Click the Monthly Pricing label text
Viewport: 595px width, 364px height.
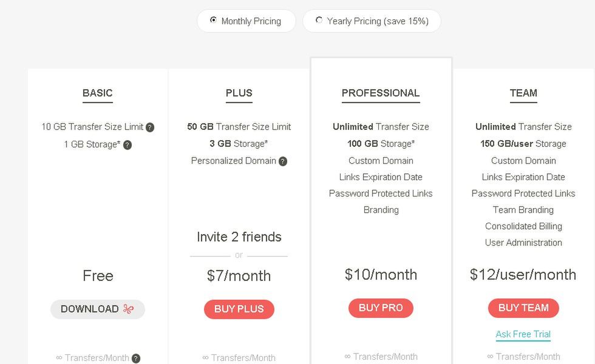pos(251,21)
